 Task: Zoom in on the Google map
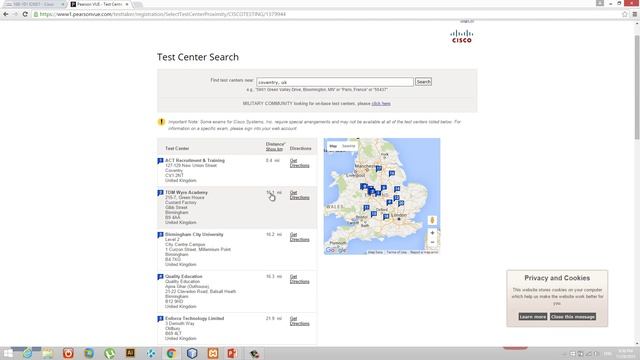click(x=432, y=233)
